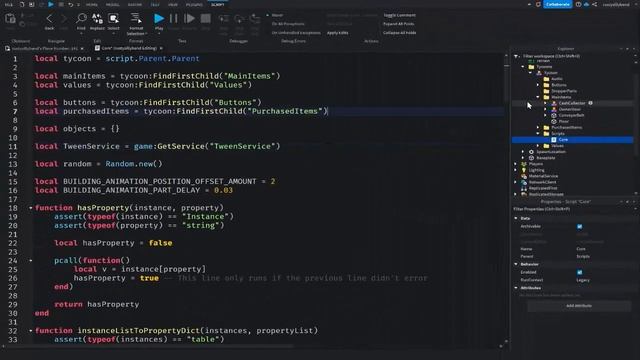Close the Core script editor tab
640x360 pixels.
point(161,48)
